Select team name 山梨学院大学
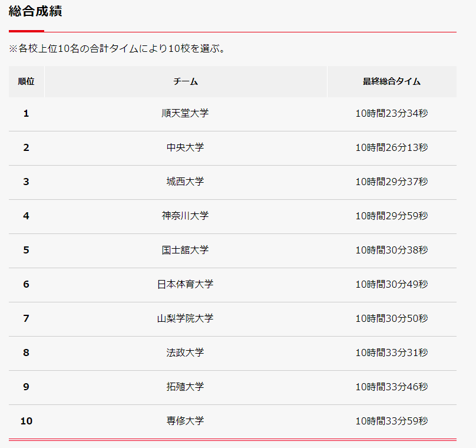 pos(185,318)
